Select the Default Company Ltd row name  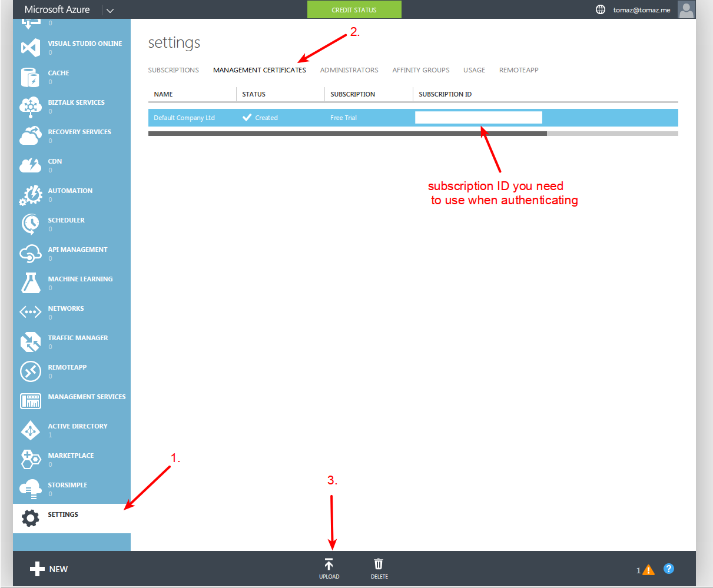click(184, 118)
